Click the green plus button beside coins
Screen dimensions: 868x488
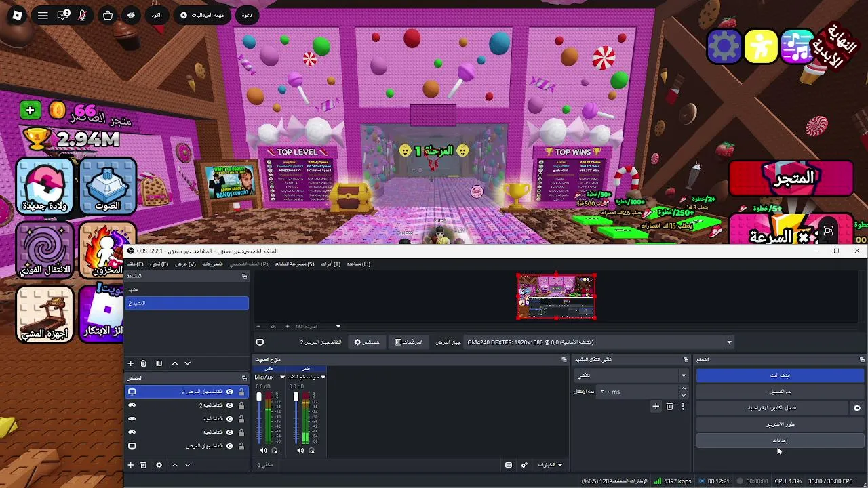pyautogui.click(x=30, y=110)
